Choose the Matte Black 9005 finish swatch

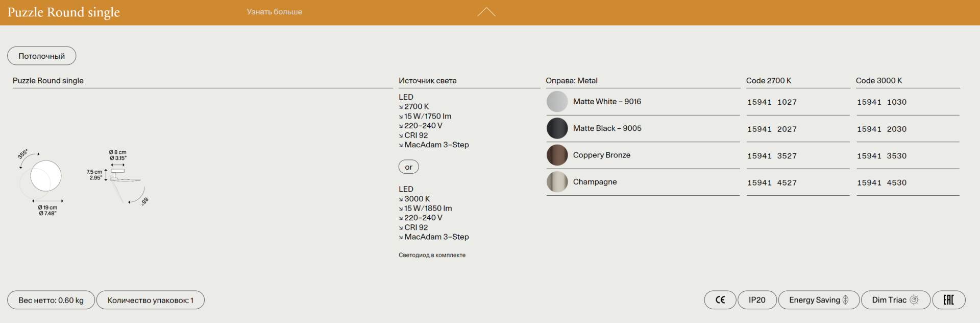[557, 128]
